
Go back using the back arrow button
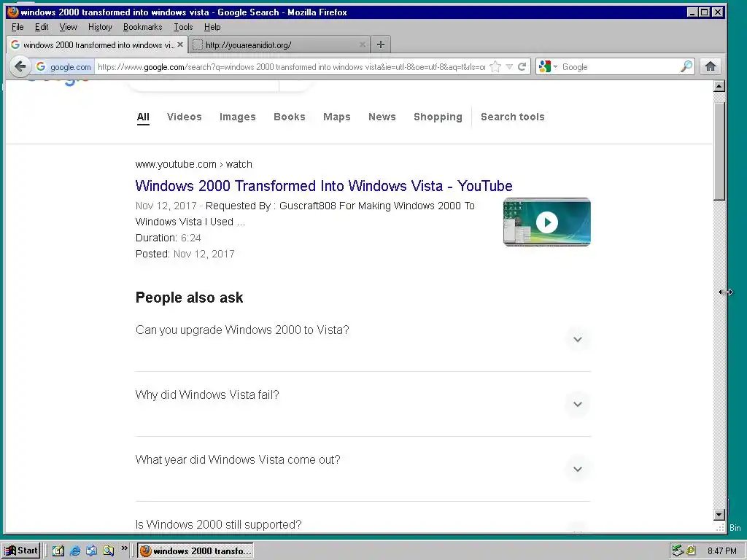(20, 66)
